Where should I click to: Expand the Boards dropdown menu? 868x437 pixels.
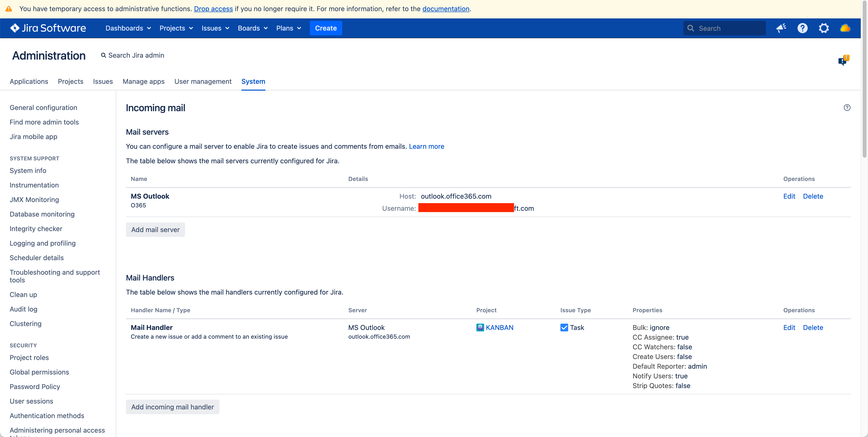point(252,28)
